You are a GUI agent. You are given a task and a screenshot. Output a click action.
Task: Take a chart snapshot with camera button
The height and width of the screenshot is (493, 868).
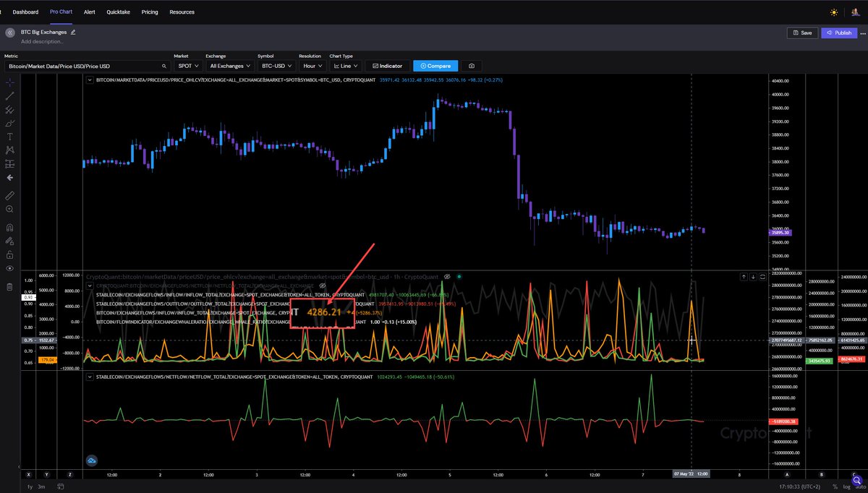click(472, 66)
